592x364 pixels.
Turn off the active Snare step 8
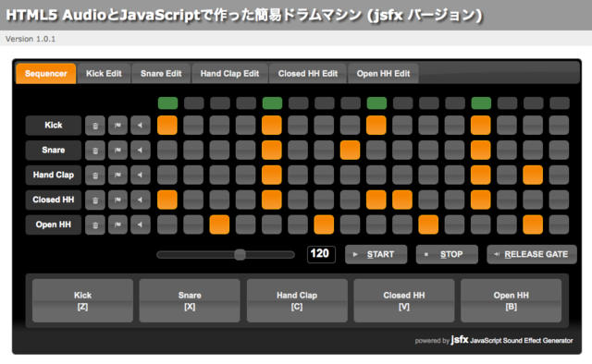350,150
